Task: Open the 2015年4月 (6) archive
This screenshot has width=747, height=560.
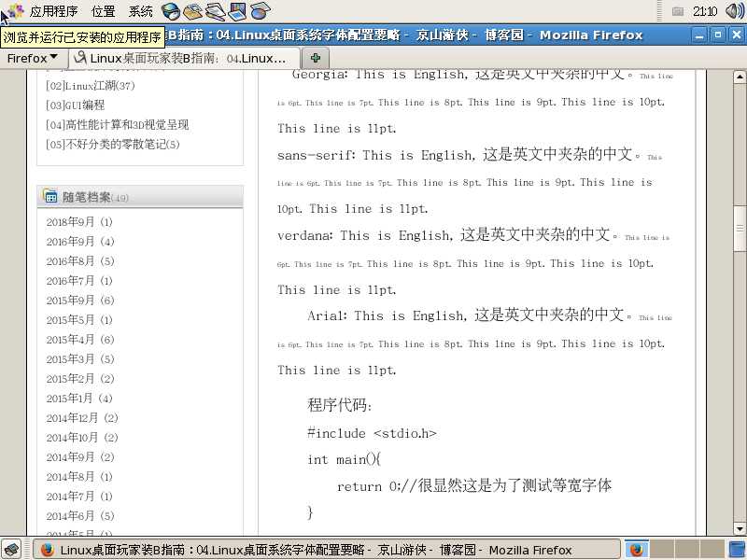Action: tap(80, 340)
